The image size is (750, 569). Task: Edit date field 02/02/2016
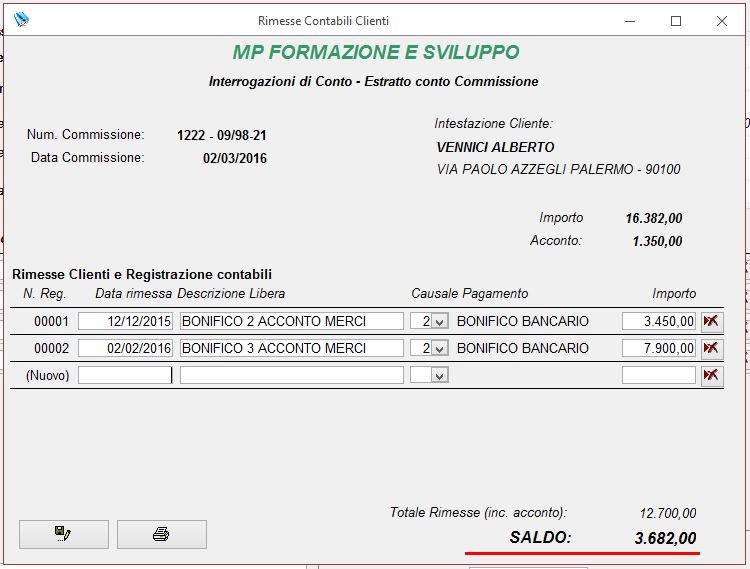125,348
